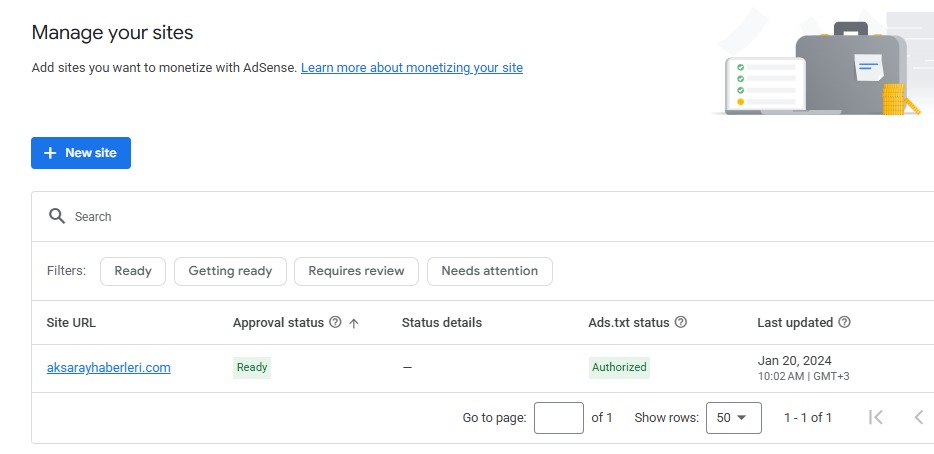
Task: Click the sort arrow beside Approval status
Action: (354, 323)
